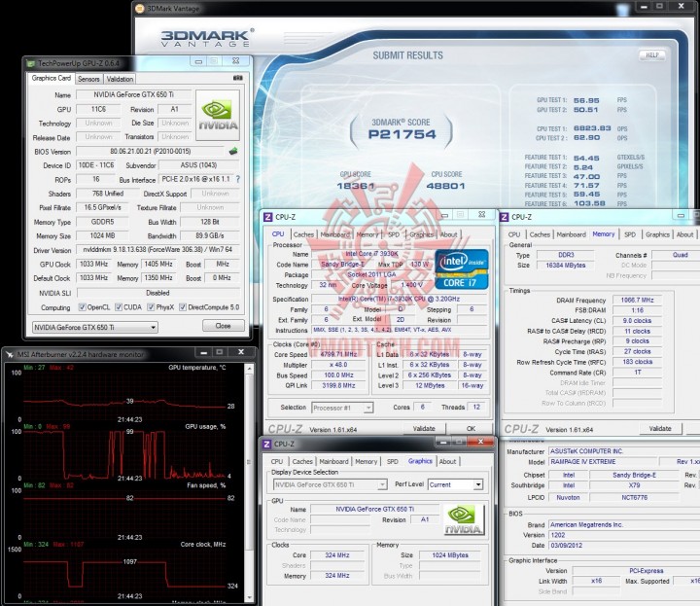Toggle the OpenCL checkbox in GPU-Z
The width and height of the screenshot is (700, 606).
82,306
